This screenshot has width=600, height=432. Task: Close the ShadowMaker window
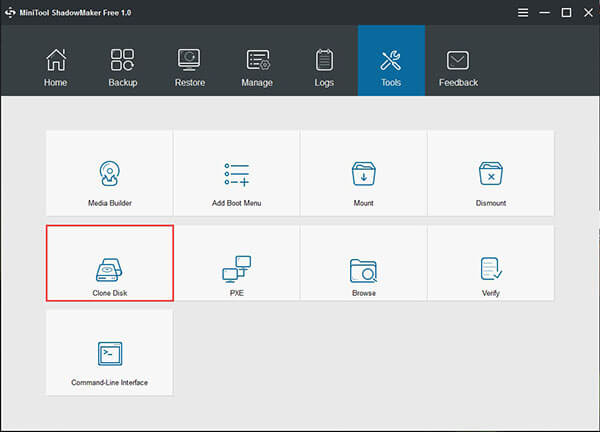click(x=588, y=13)
